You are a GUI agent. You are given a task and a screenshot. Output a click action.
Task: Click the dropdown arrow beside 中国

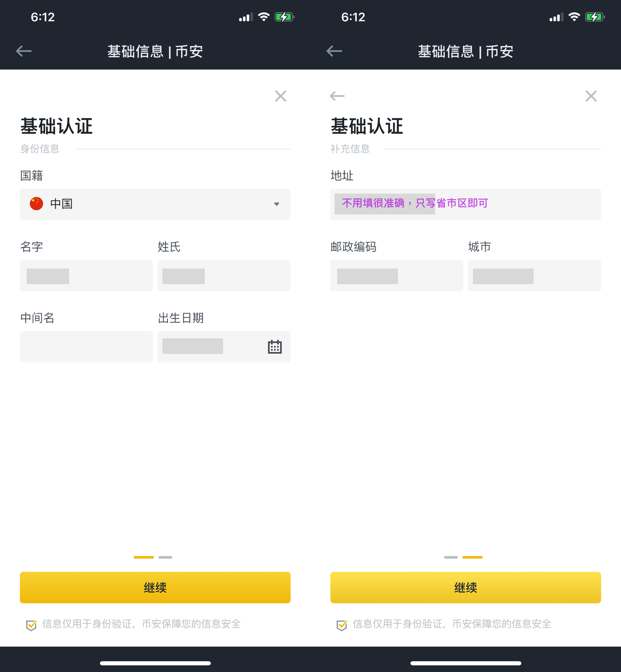(x=276, y=204)
